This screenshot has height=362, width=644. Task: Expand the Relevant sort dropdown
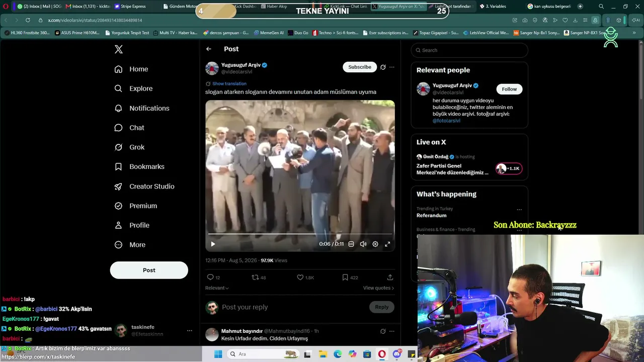pos(217,288)
